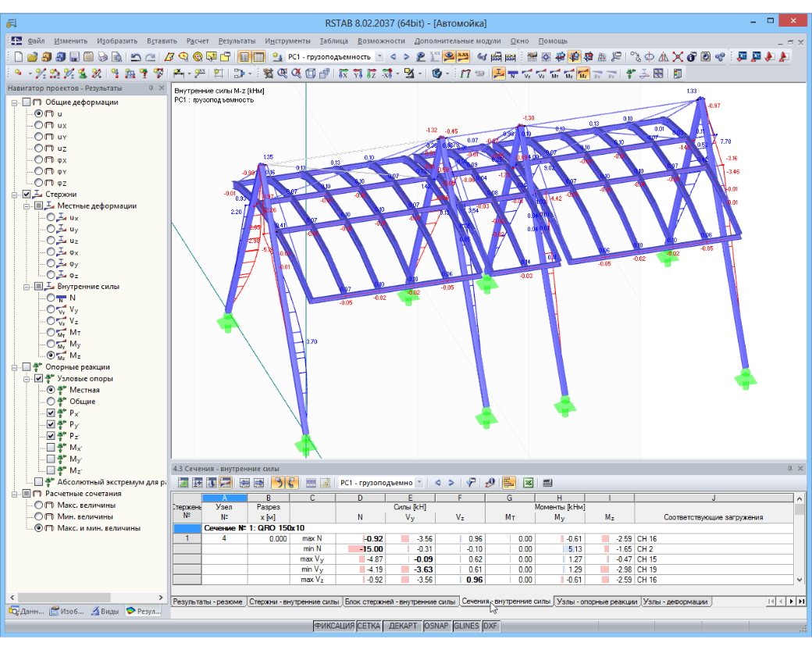The height and width of the screenshot is (650, 812).
Task: Click the delete red cross icon
Action: [x=678, y=56]
